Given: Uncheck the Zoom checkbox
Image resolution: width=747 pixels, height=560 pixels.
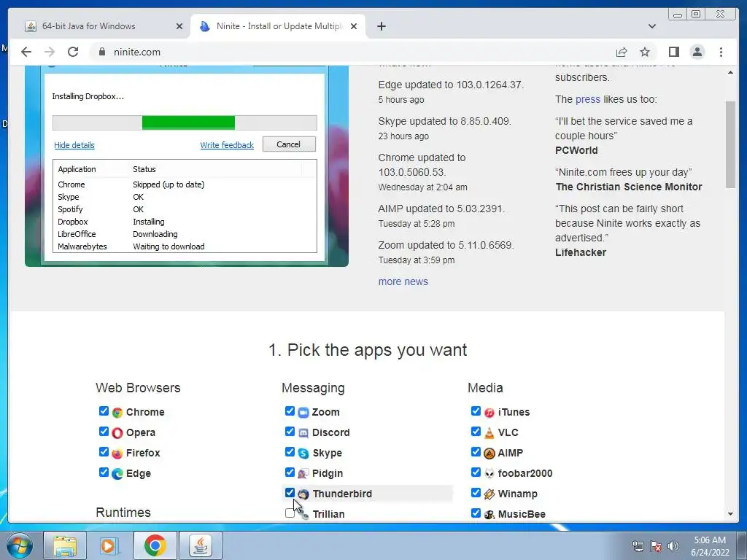Looking at the screenshot, I should point(290,411).
